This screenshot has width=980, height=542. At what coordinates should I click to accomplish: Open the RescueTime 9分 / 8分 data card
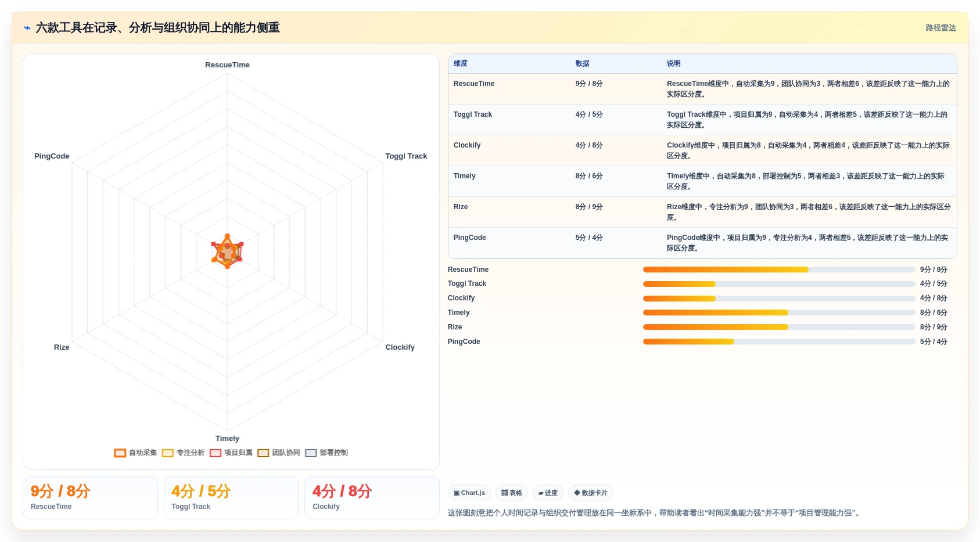tap(90, 498)
